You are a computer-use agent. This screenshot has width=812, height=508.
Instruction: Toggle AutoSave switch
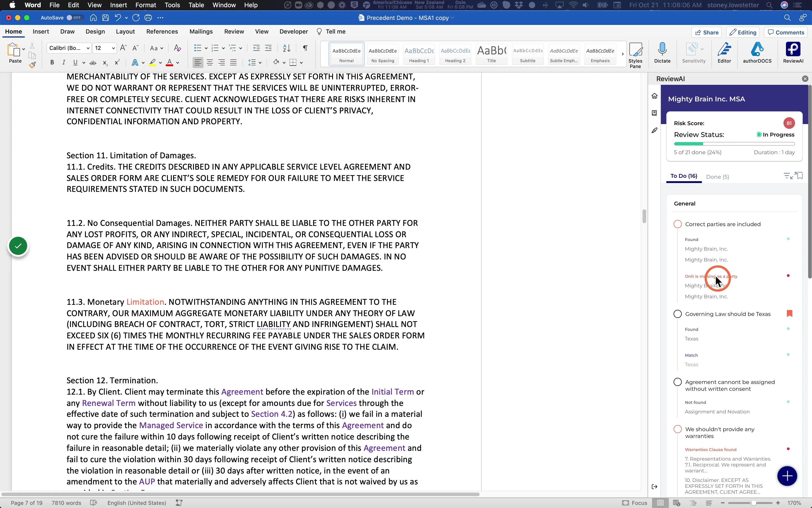point(74,18)
